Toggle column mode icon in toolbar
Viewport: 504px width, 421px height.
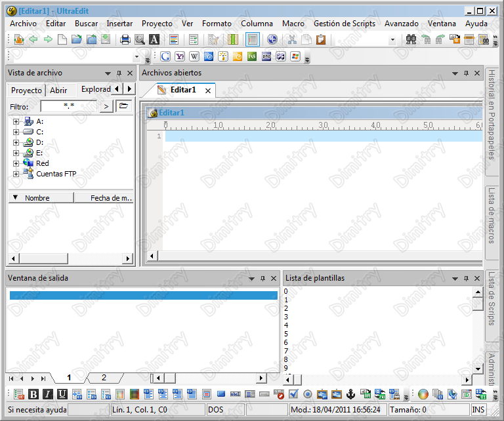pos(233,39)
